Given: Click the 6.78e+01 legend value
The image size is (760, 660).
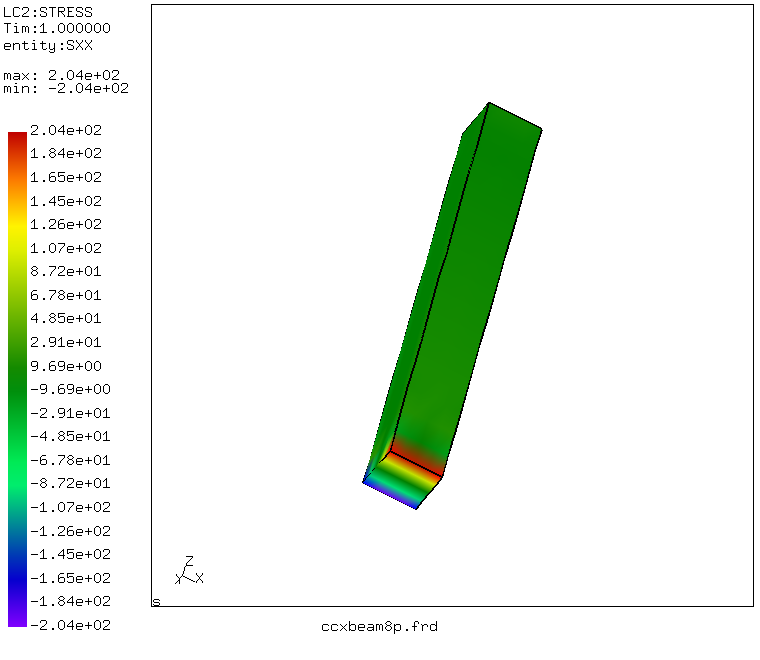Looking at the screenshot, I should [66, 295].
